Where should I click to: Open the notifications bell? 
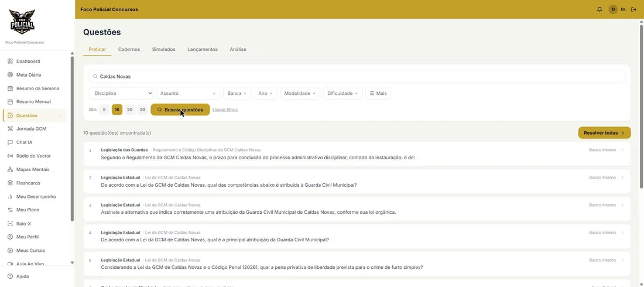pyautogui.click(x=600, y=9)
